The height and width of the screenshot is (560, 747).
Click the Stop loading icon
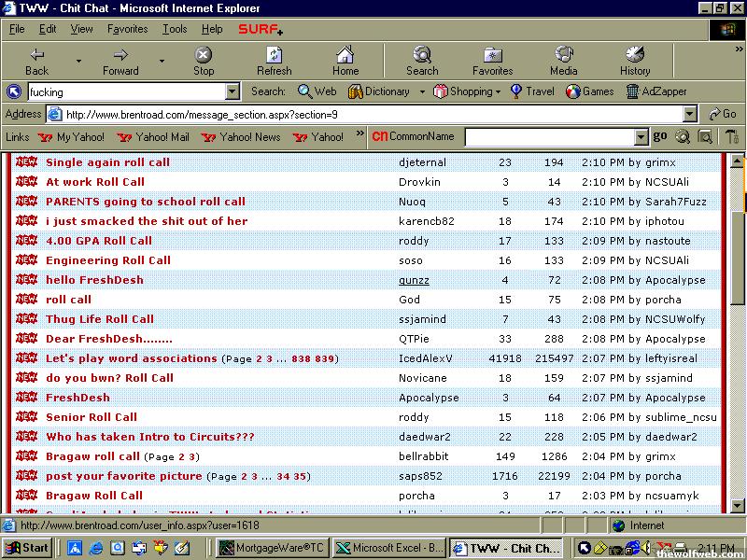(x=204, y=56)
